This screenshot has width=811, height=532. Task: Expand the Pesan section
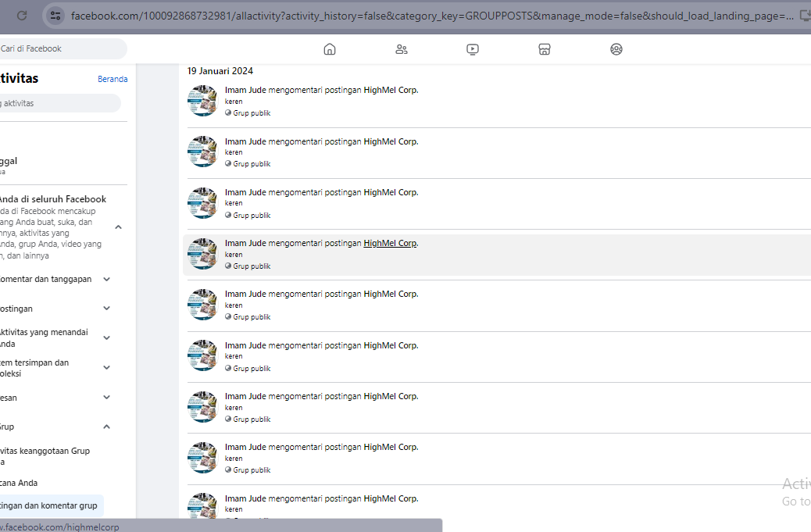coord(106,398)
